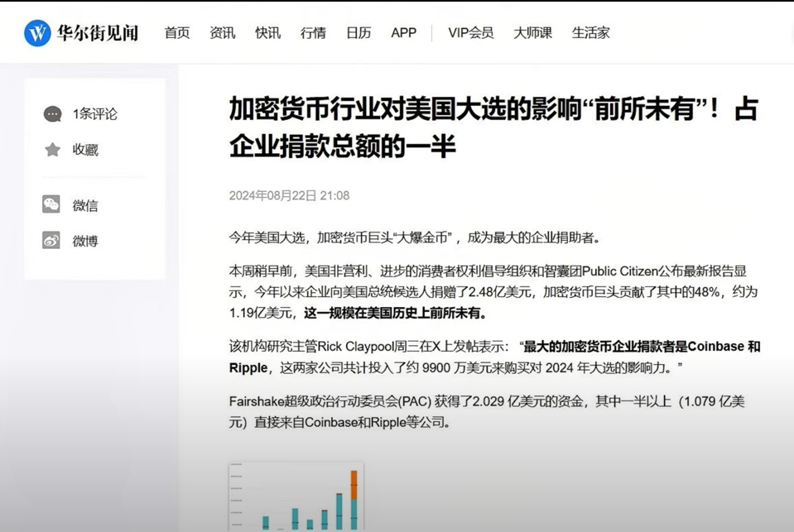Click the 微信 share label
Image resolution: width=794 pixels, height=532 pixels.
[85, 205]
